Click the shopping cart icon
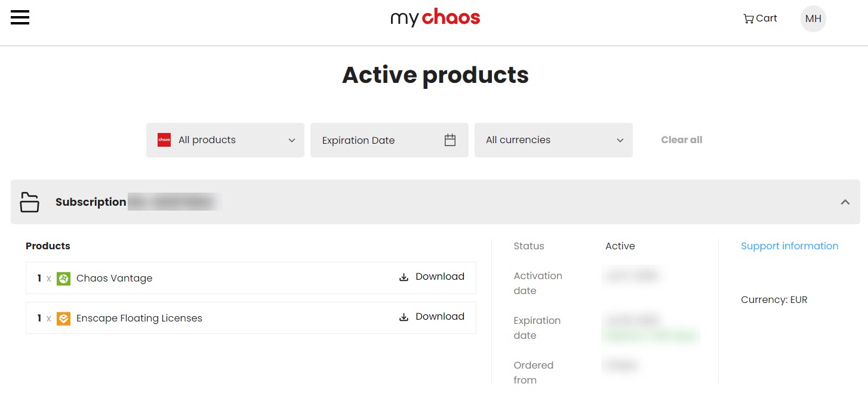 (x=748, y=18)
